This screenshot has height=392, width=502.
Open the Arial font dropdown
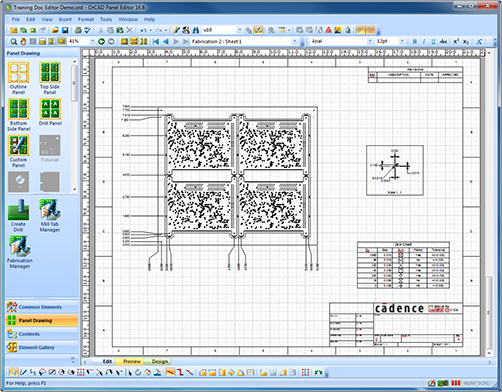(369, 41)
